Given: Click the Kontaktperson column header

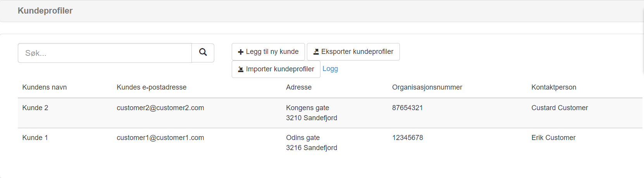Looking at the screenshot, I should coord(554,87).
